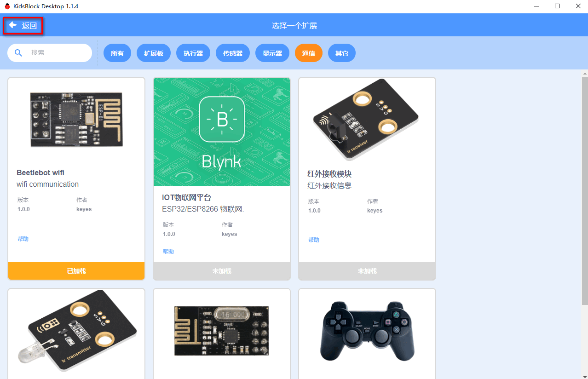588x379 pixels.
Task: Click the 红外接收模块 title
Action: pyautogui.click(x=329, y=174)
